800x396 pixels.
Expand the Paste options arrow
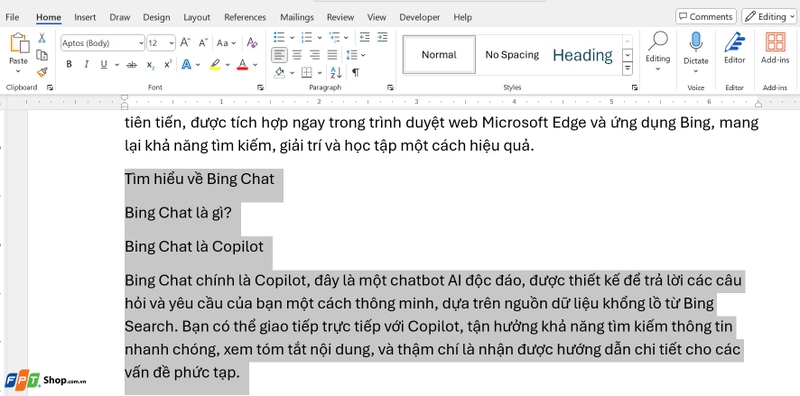click(x=18, y=72)
